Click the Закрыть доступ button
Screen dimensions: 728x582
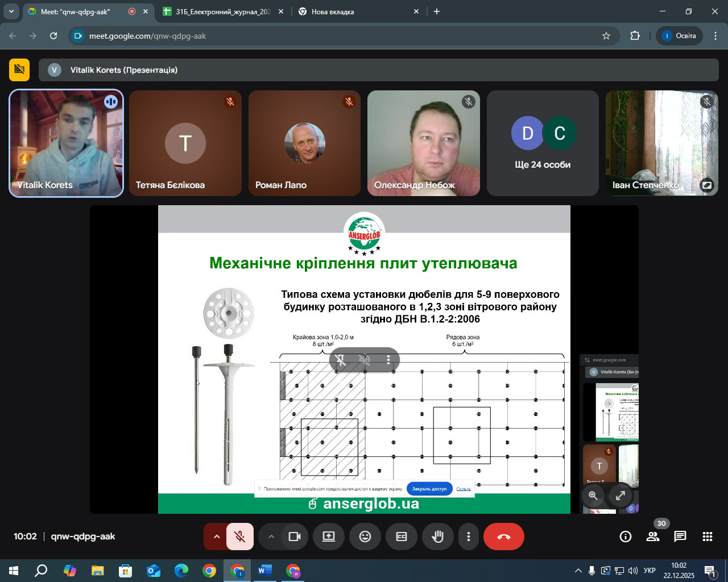click(429, 489)
